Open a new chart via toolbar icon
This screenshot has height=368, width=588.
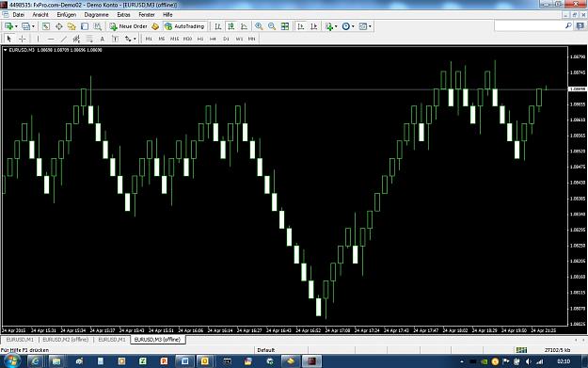[x=9, y=26]
